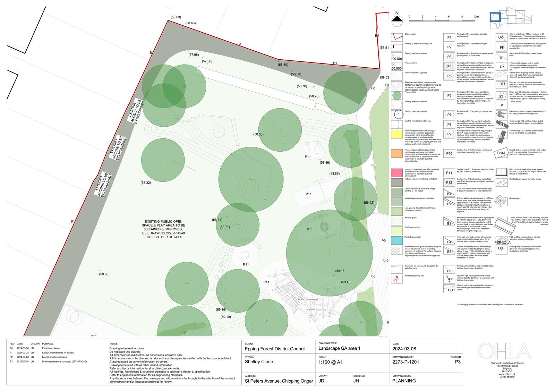
Task: Click the www.ohla.co.uk website address
Action: tap(507, 374)
